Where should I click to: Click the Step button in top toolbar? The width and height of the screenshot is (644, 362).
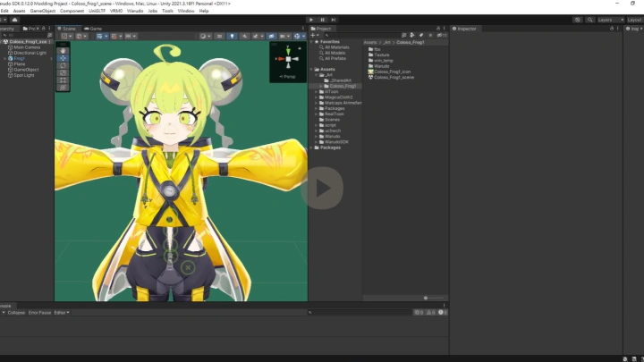(x=334, y=20)
